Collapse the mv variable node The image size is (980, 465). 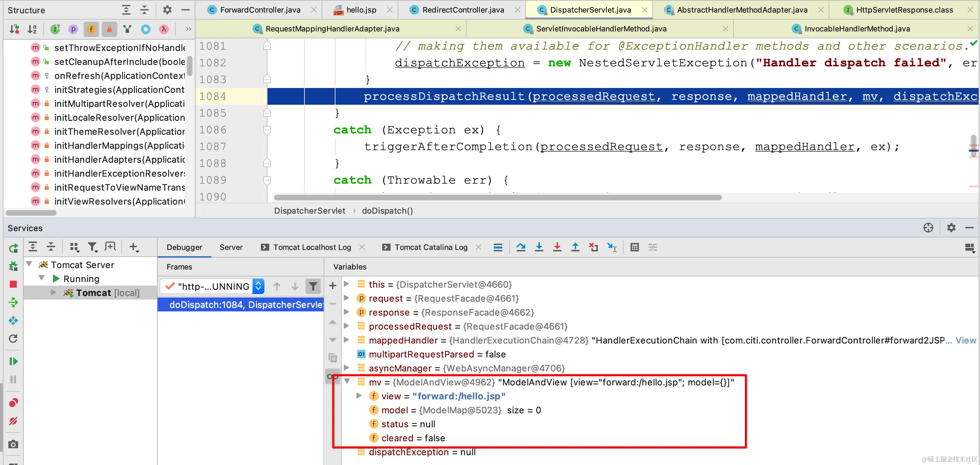(x=347, y=381)
